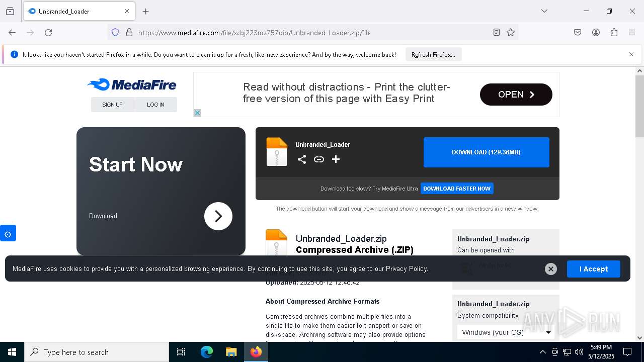Click DOWNLOAD (129.36MB) button
644x362 pixels.
point(486,152)
